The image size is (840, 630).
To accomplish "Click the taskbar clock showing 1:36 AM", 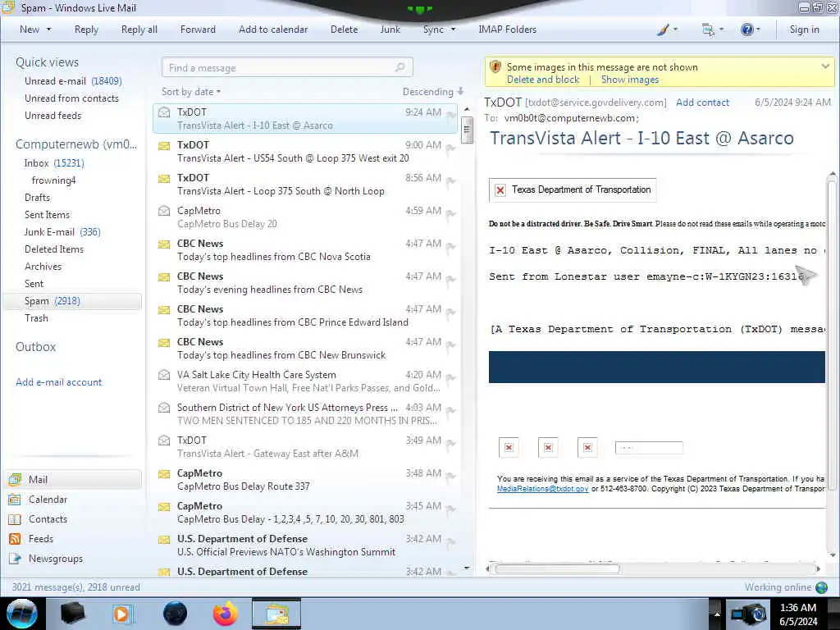I will (798, 614).
